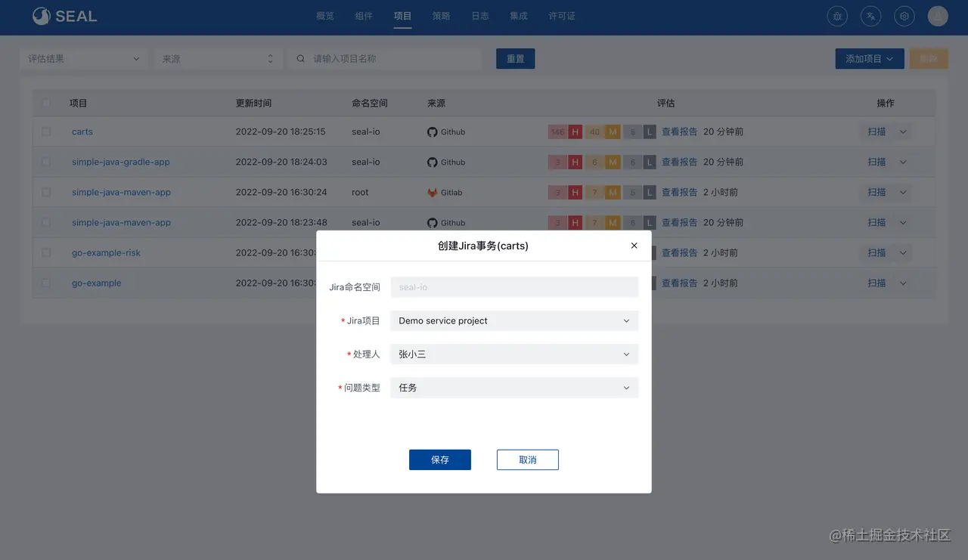Tick the checkbox for go-example-risk
Viewport: 968px width, 560px height.
[46, 252]
